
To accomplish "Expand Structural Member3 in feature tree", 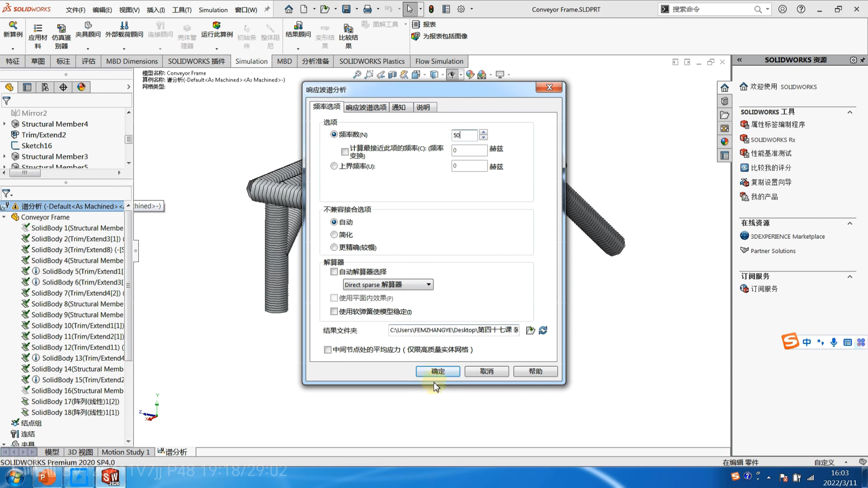I will tap(4, 156).
